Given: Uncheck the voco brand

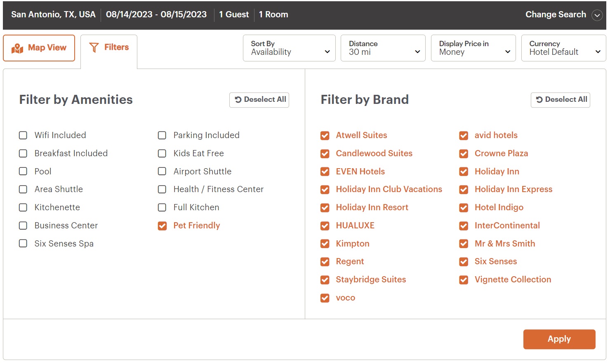Looking at the screenshot, I should [325, 298].
